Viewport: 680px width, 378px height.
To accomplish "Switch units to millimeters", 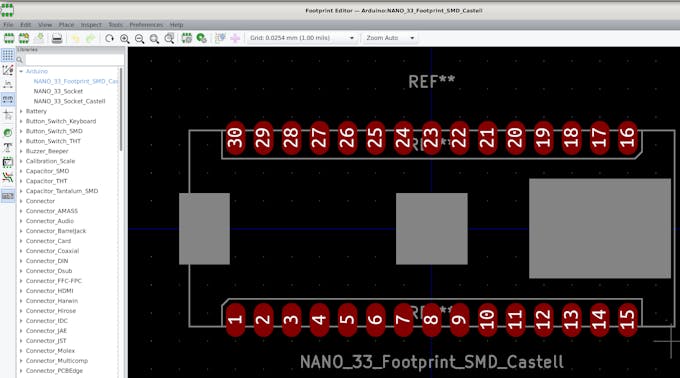I will 8,99.
